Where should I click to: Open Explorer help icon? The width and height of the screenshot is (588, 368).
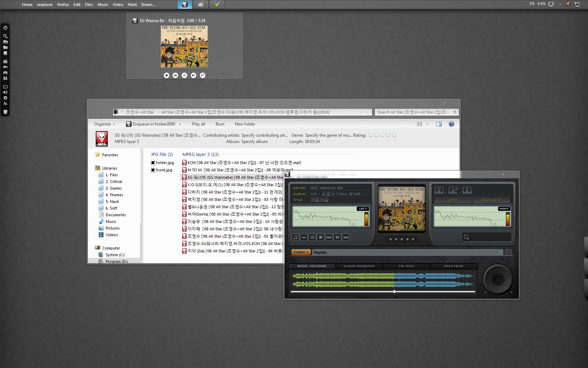(451, 124)
